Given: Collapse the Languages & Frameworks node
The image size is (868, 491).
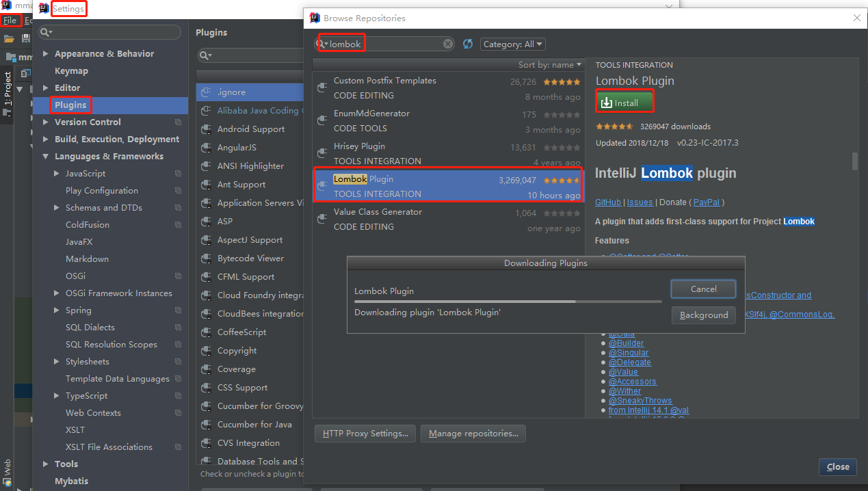Looking at the screenshot, I should 46,157.
